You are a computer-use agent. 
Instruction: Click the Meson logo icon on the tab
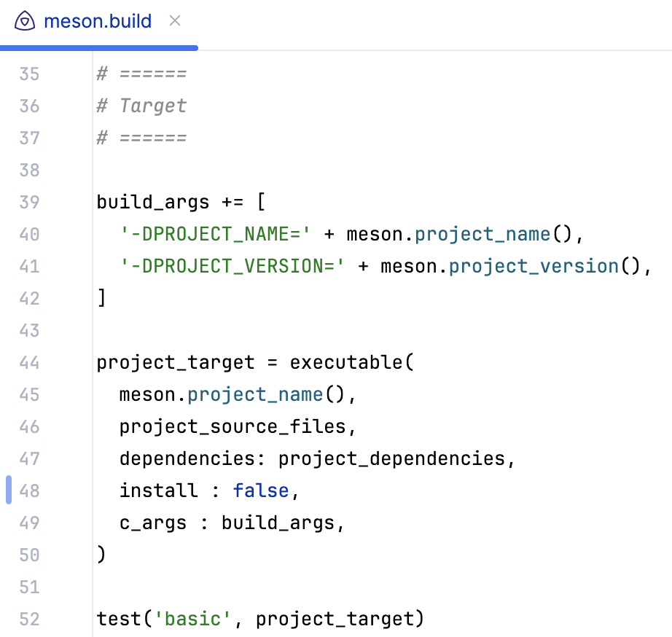24,21
